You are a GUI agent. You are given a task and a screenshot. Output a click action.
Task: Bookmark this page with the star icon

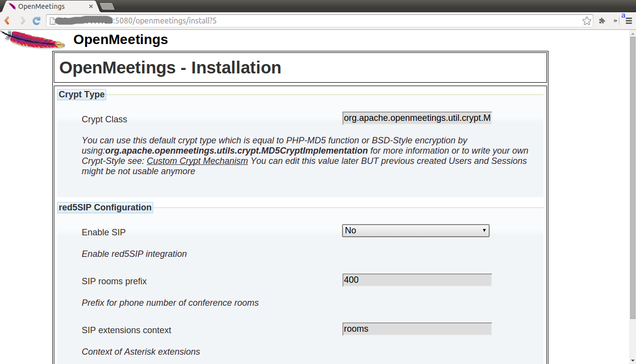[587, 21]
